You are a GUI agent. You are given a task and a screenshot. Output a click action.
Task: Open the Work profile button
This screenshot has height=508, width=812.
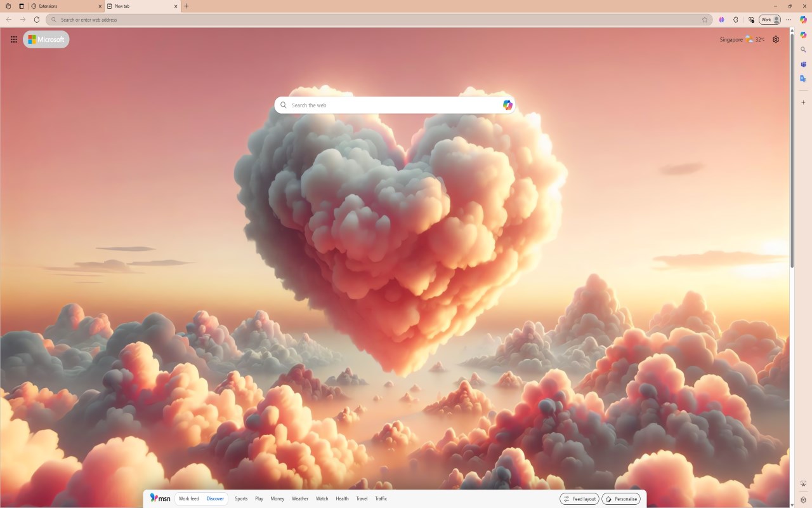769,20
